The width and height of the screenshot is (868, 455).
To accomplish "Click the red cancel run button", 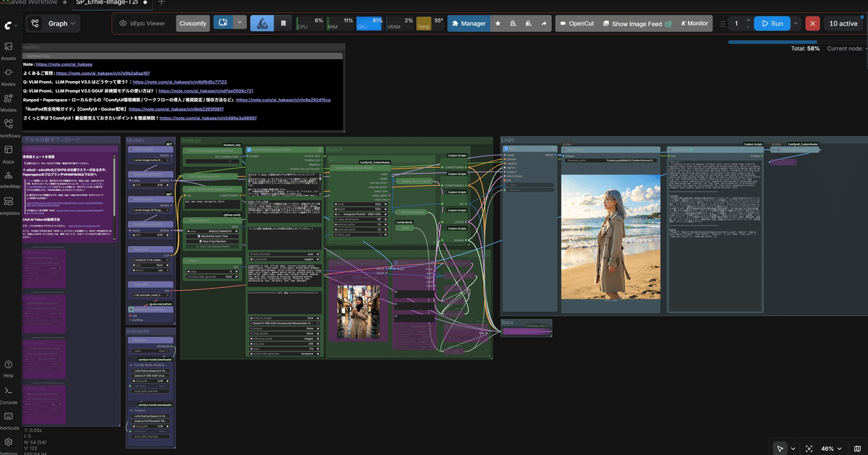I will point(812,24).
